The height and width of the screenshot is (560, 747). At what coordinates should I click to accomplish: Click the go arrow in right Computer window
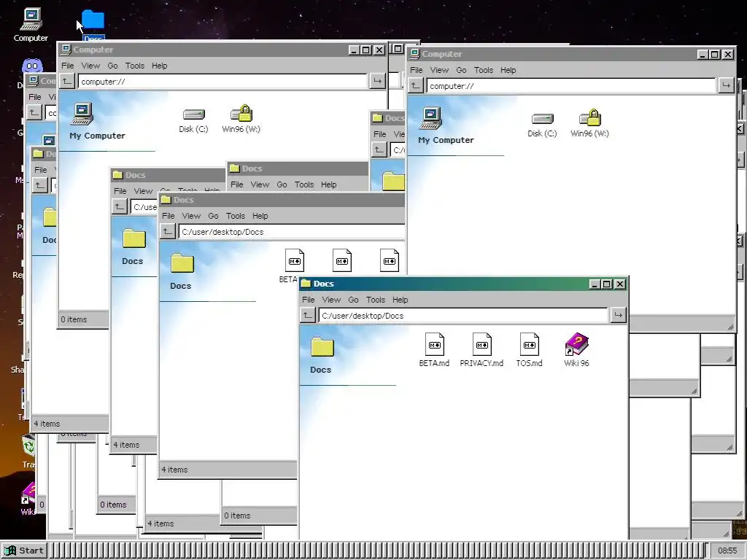coord(726,86)
